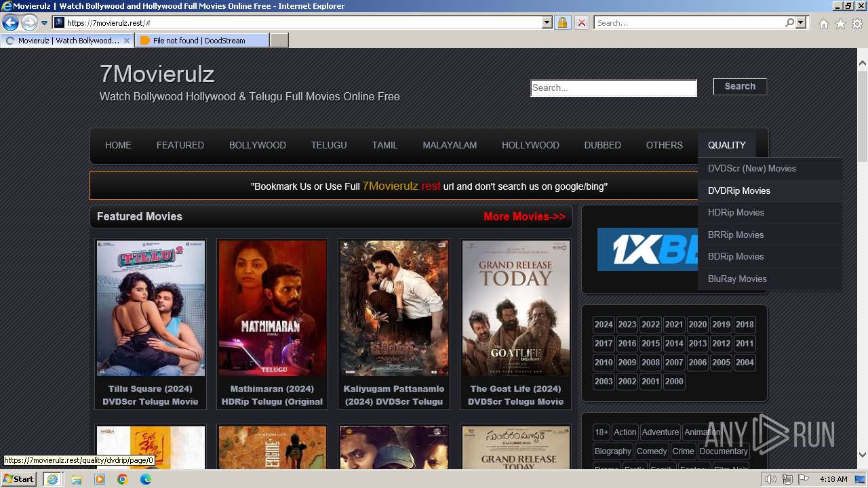The width and height of the screenshot is (868, 488).
Task: Open the Favorites star icon
Action: tap(840, 24)
